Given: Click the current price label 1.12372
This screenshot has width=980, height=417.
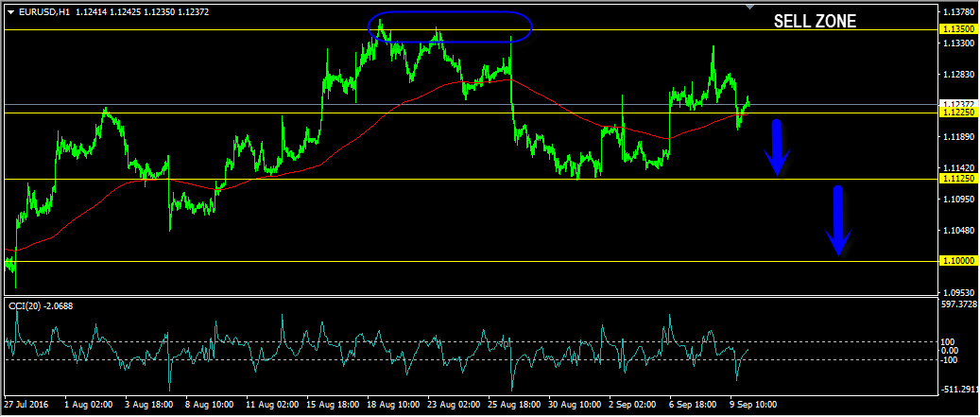Looking at the screenshot, I should pyautogui.click(x=958, y=104).
